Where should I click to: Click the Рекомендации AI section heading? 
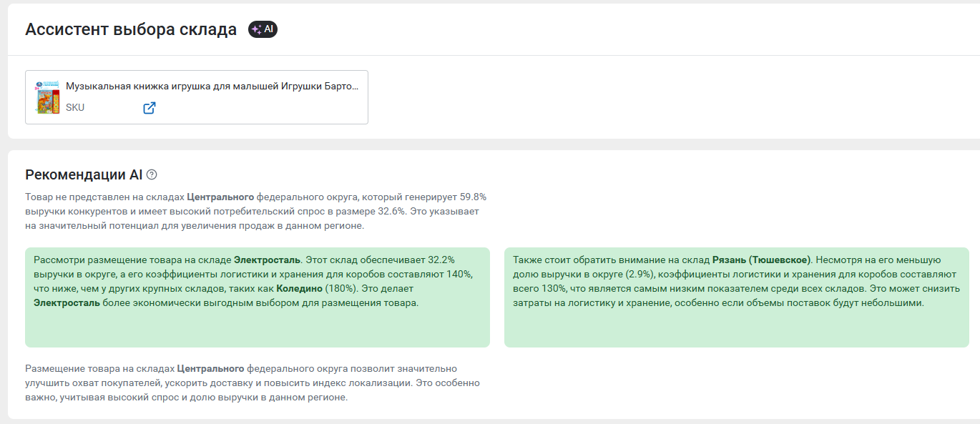click(x=84, y=174)
